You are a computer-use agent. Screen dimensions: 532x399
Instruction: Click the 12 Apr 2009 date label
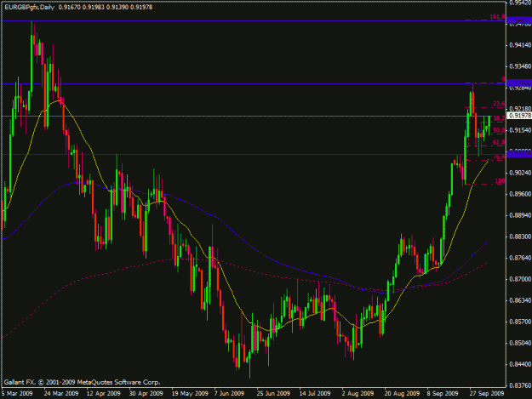click(104, 394)
